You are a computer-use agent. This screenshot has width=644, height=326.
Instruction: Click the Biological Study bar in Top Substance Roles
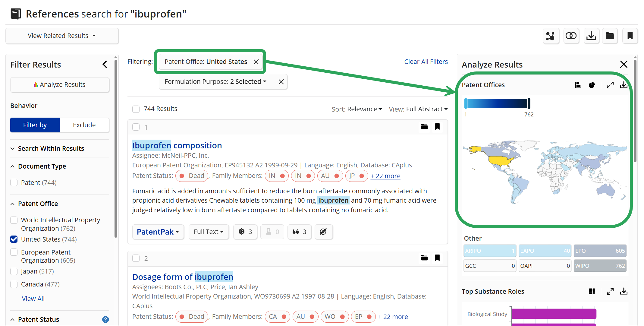pyautogui.click(x=554, y=314)
